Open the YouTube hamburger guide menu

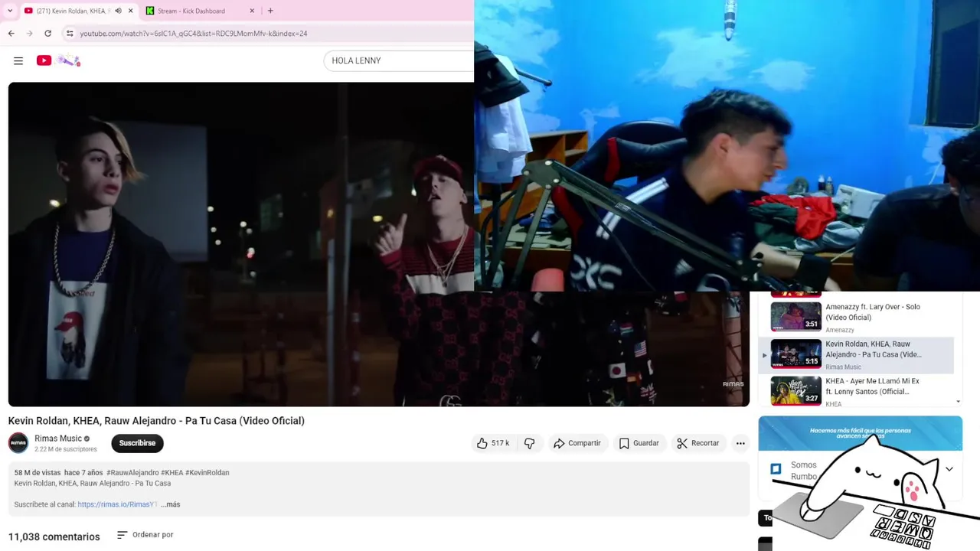click(18, 60)
